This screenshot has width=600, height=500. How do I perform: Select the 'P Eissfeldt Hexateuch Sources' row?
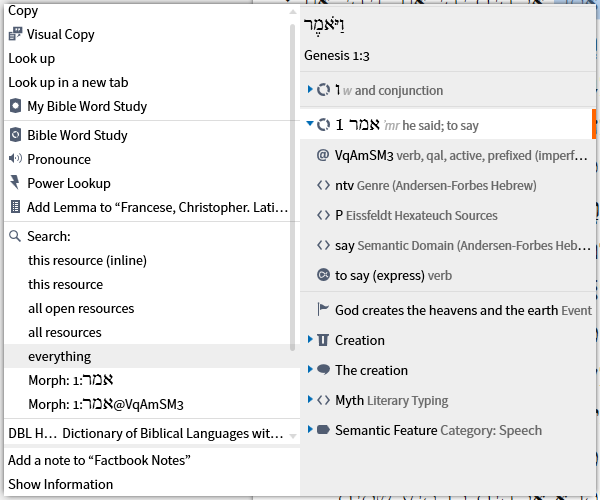pyautogui.click(x=448, y=215)
